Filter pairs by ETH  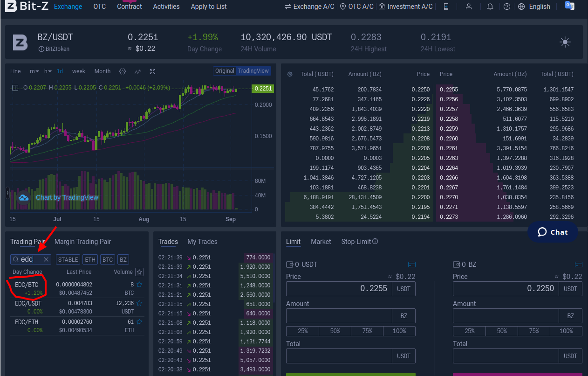tap(90, 259)
